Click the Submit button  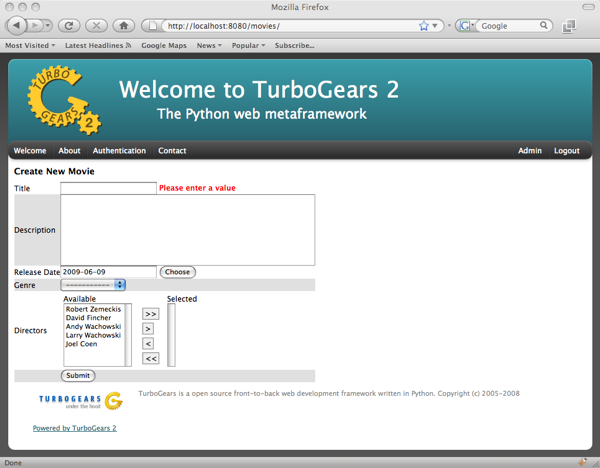click(x=78, y=375)
